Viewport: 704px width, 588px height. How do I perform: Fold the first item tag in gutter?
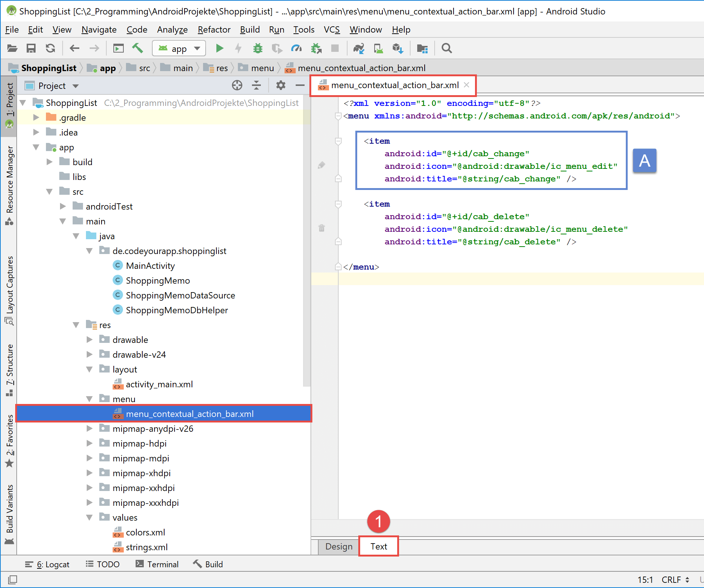click(x=338, y=141)
